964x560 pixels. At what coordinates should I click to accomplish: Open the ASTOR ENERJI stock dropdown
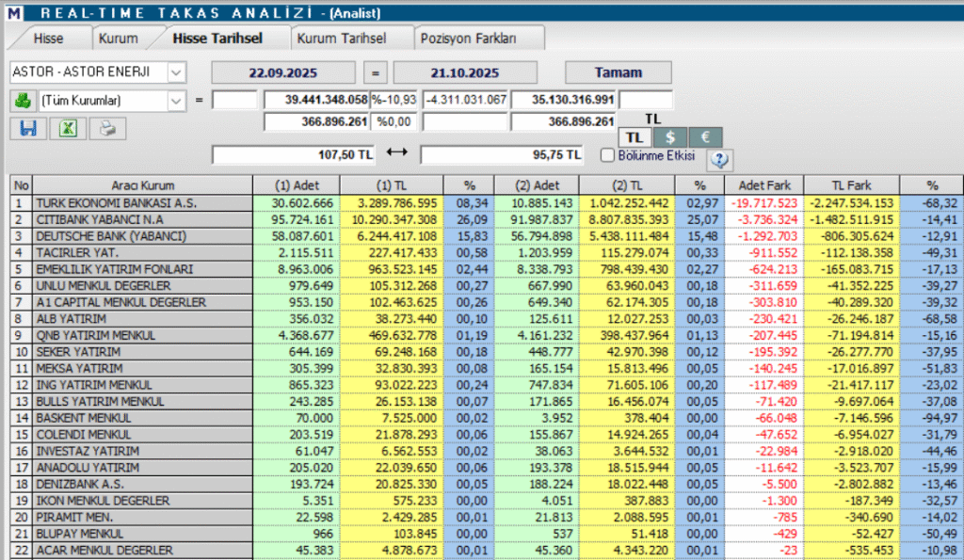[x=177, y=72]
